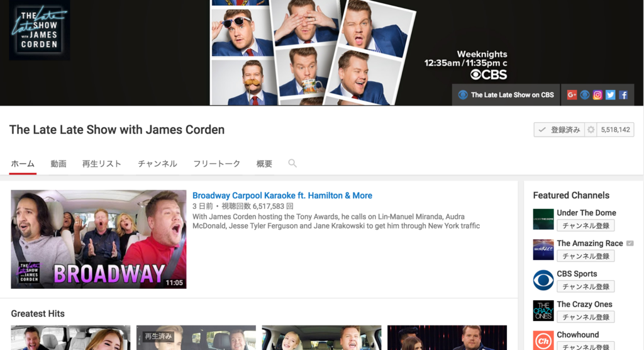This screenshot has width=644, height=350.
Task: Open Under The Dome channel icon
Action: (x=543, y=219)
